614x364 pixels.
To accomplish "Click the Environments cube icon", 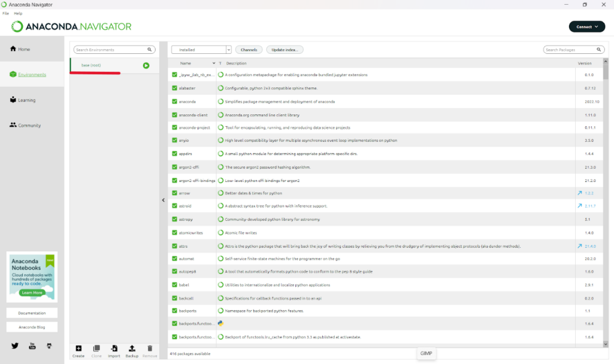I will [13, 74].
